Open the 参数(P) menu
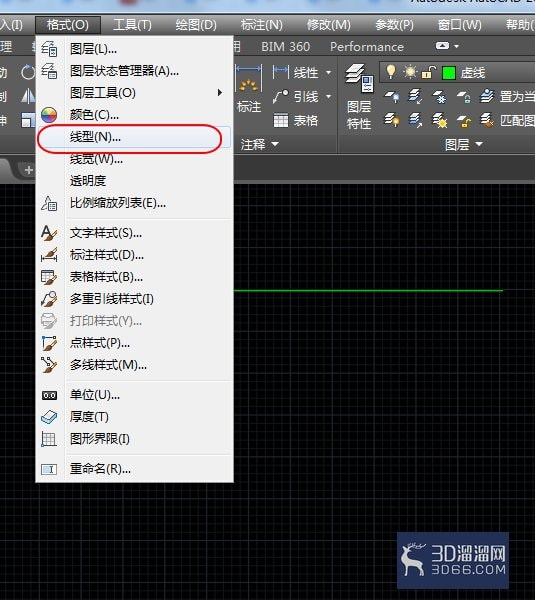The image size is (535, 600). (394, 25)
